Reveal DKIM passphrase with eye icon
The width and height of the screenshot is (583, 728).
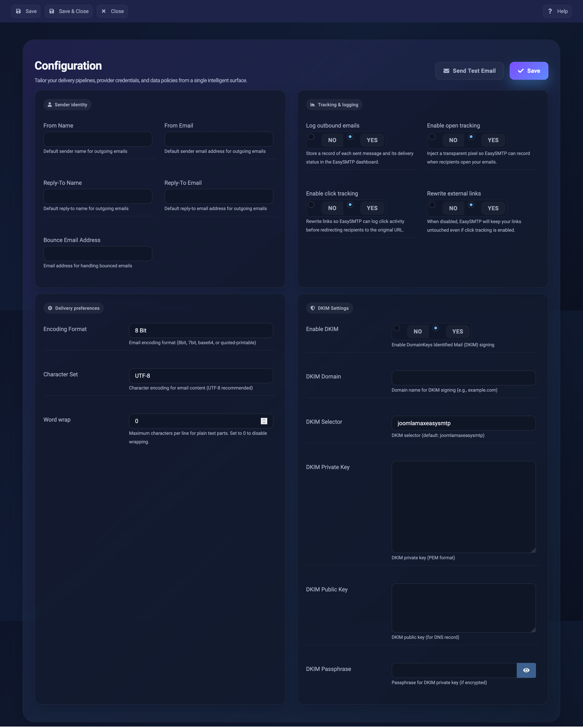[x=526, y=670]
